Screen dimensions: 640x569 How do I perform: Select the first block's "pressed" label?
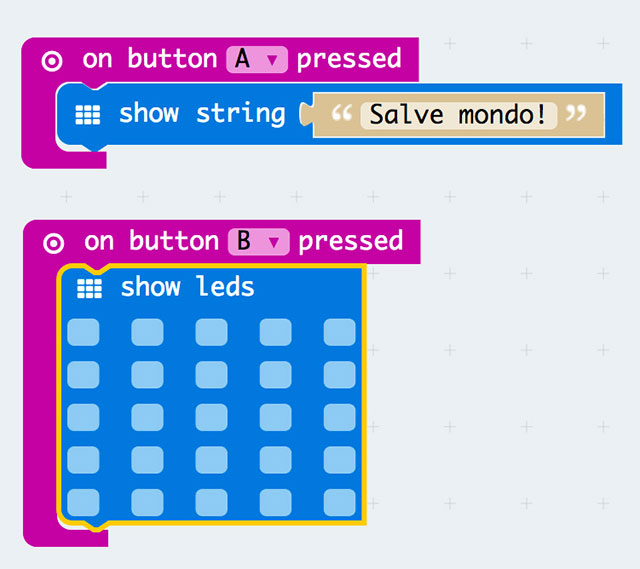(x=349, y=59)
